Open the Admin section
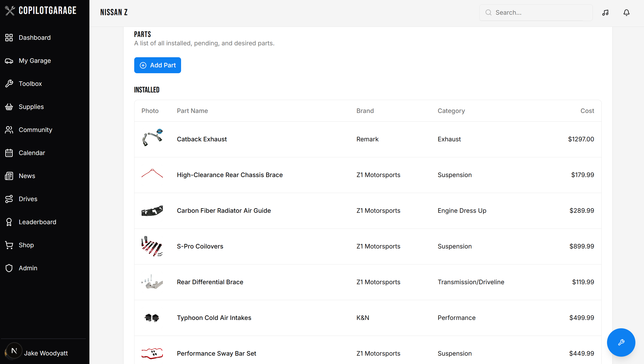The height and width of the screenshot is (364, 644). pos(28,268)
